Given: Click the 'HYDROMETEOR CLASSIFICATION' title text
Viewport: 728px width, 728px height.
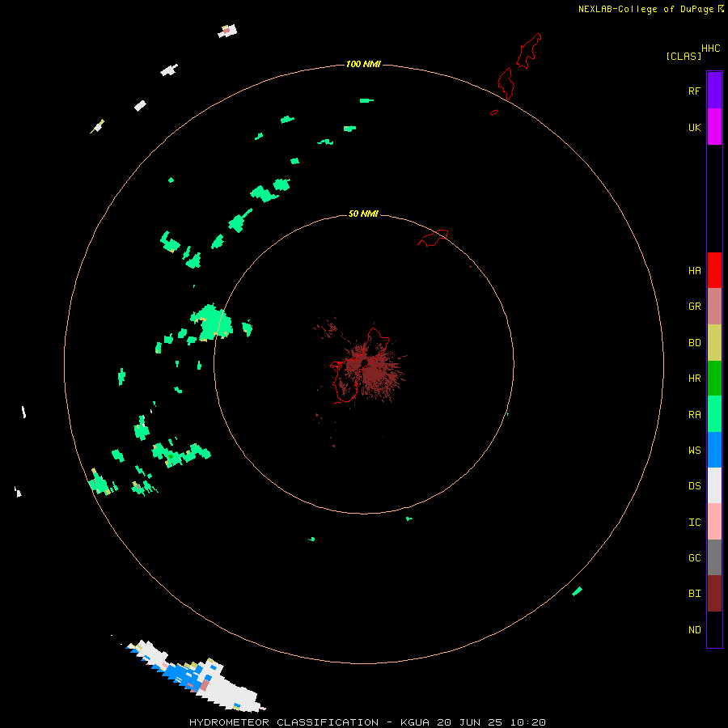Looking at the screenshot, I should pos(284,722).
